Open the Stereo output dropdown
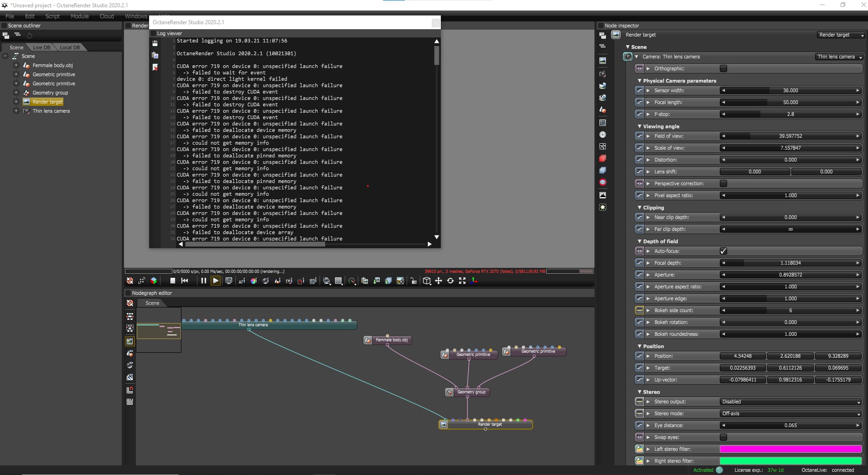This screenshot has height=475, width=868. [791, 402]
